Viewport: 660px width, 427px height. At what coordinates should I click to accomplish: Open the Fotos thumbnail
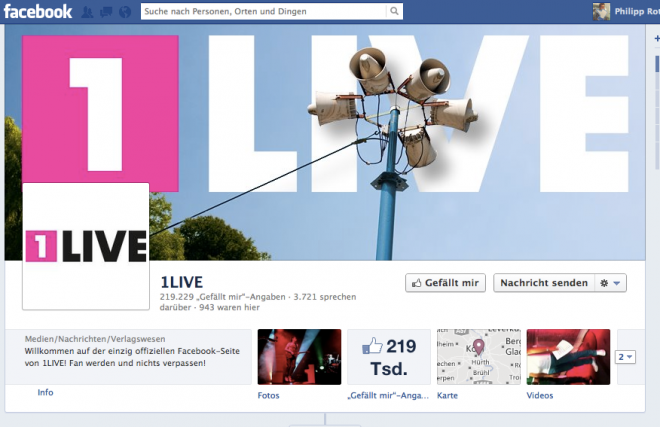tap(299, 357)
